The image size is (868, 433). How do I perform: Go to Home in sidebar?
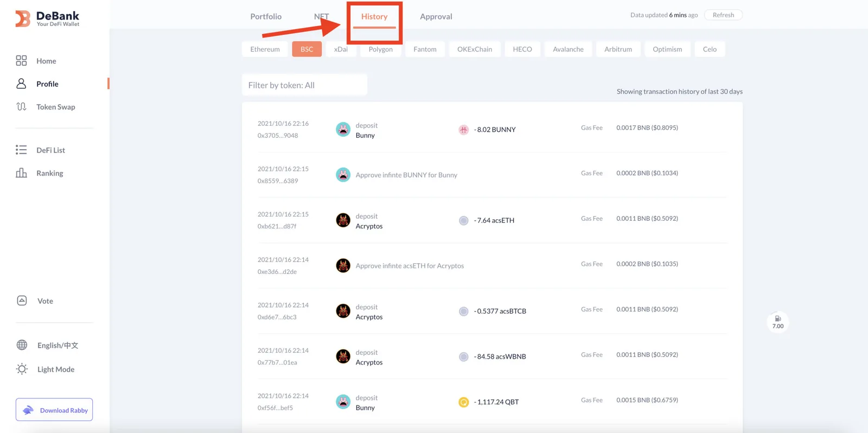coord(46,61)
